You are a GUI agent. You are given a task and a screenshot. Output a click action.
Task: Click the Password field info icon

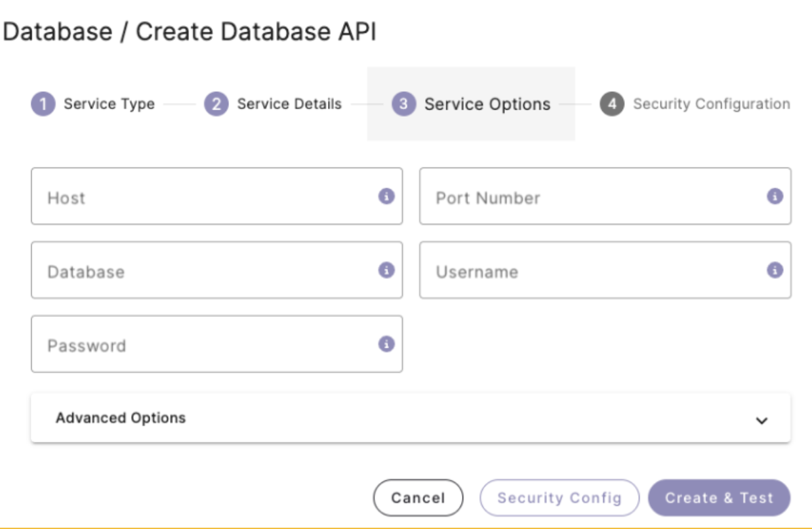[386, 344]
